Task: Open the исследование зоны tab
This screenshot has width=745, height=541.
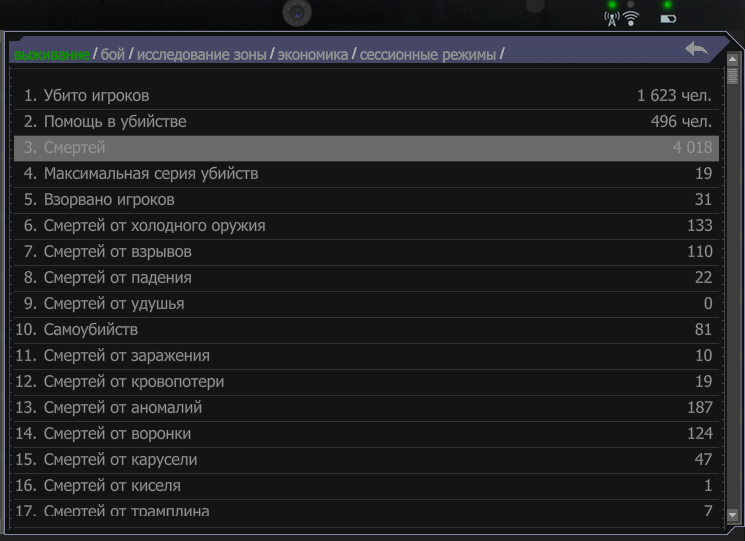Action: (201, 55)
